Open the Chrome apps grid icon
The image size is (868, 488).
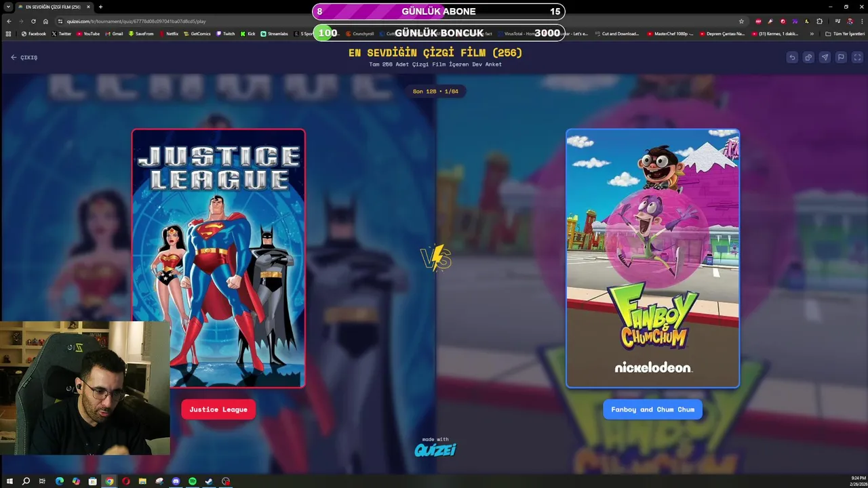[8, 33]
